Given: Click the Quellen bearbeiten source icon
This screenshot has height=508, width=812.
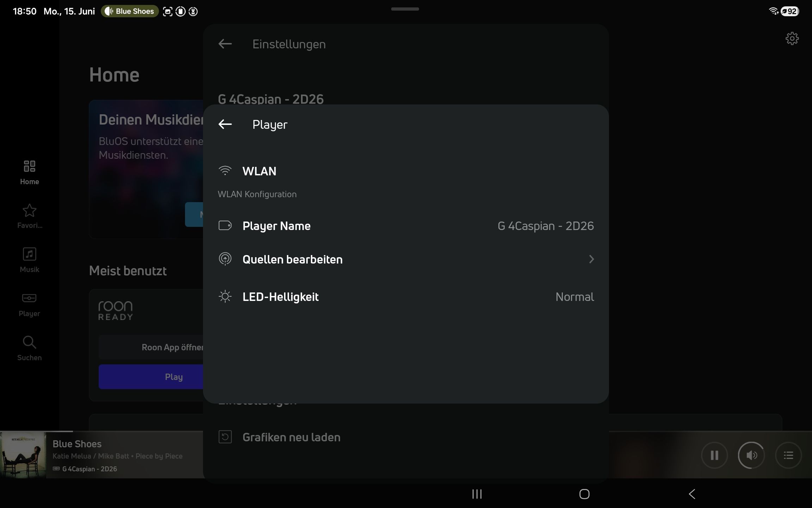Looking at the screenshot, I should point(225,259).
